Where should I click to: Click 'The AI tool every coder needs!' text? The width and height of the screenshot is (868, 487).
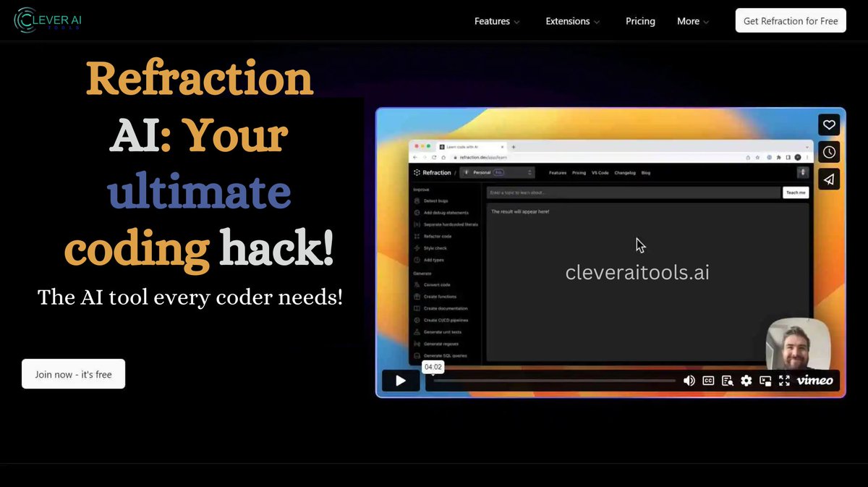point(190,296)
